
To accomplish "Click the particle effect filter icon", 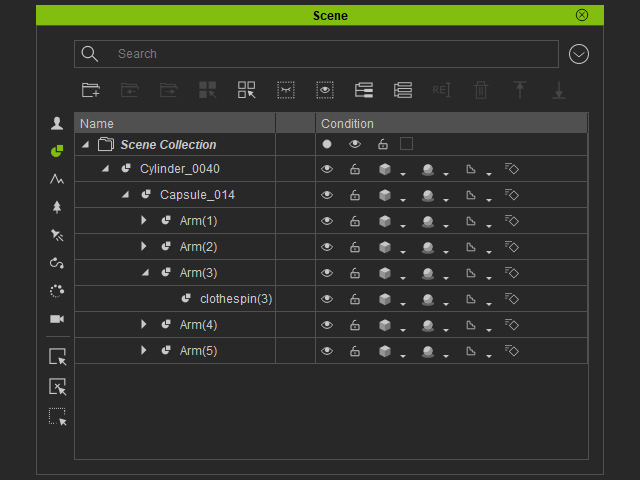I will [x=57, y=291].
